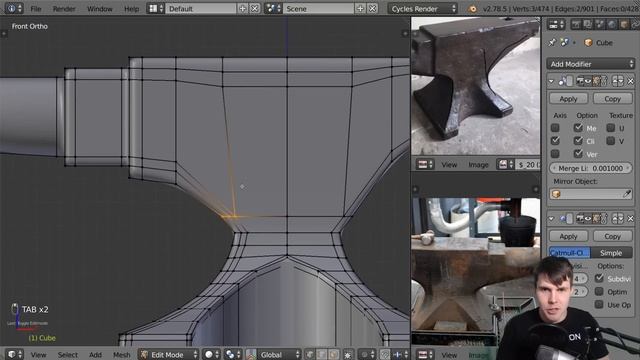This screenshot has height=360, width=640.
Task: Disable the second Axis checkbox
Action: (555, 140)
